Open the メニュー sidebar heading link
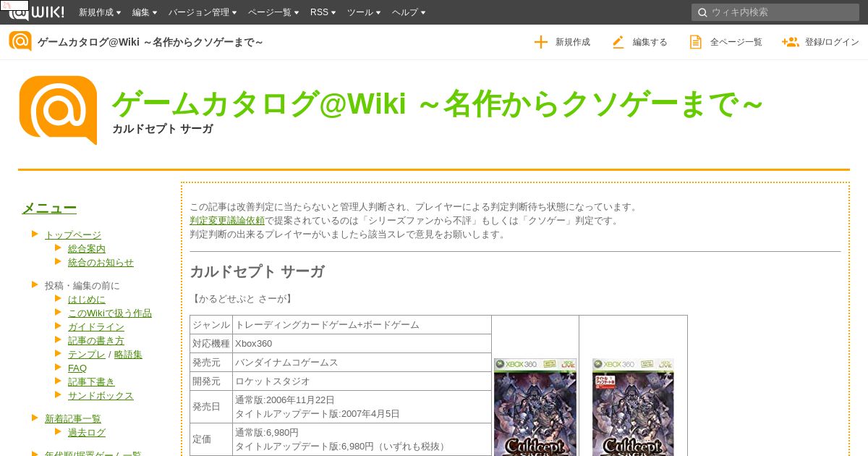The width and height of the screenshot is (868, 456). click(49, 208)
